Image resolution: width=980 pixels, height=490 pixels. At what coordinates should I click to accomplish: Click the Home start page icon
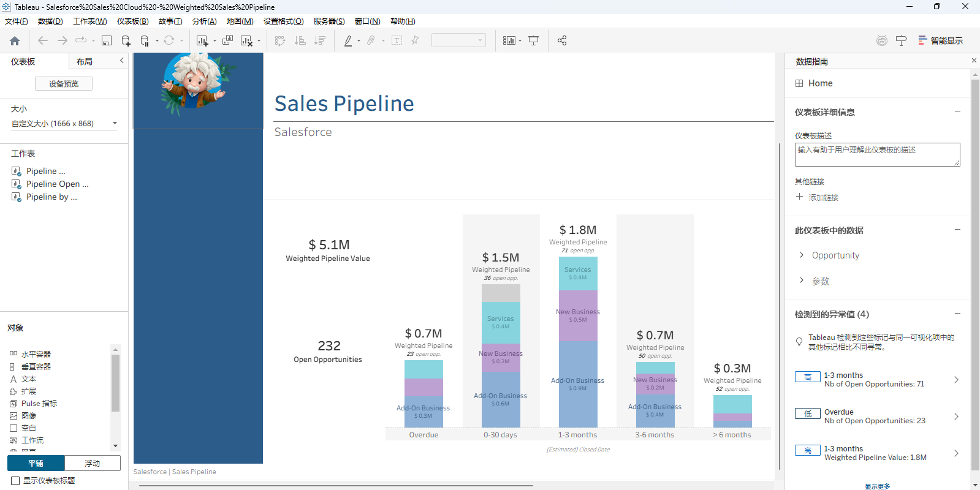(x=15, y=41)
